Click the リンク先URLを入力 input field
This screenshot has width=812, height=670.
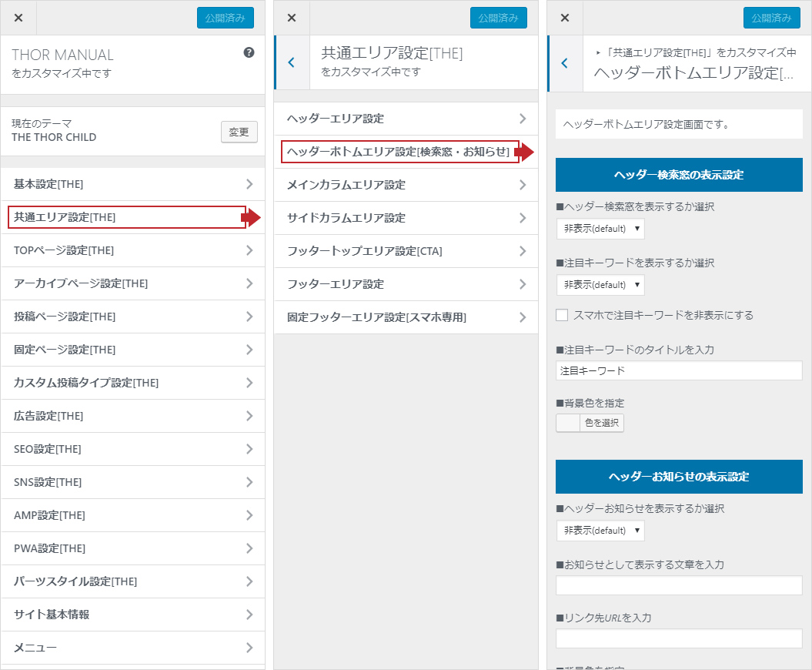click(x=678, y=638)
